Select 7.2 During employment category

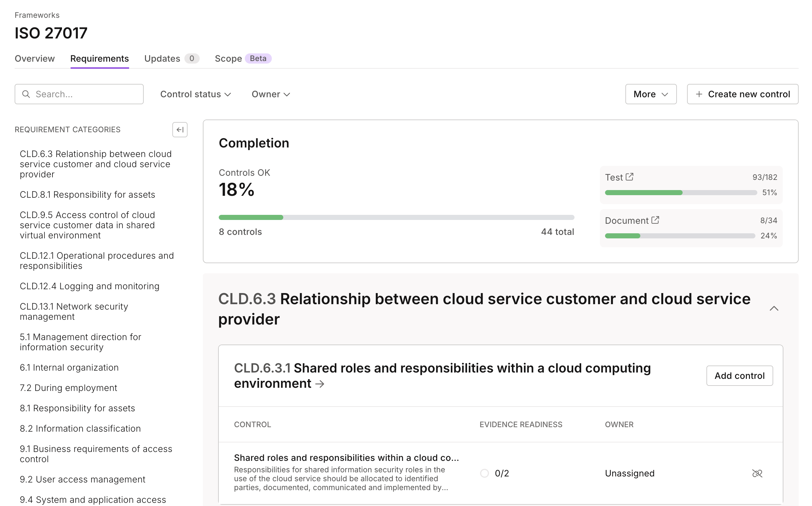(x=68, y=388)
